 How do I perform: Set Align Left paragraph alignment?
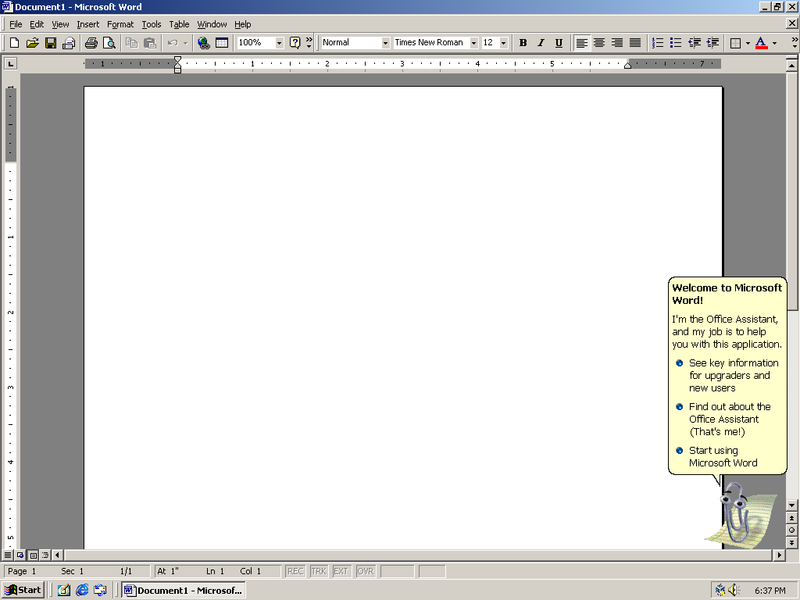tap(582, 43)
